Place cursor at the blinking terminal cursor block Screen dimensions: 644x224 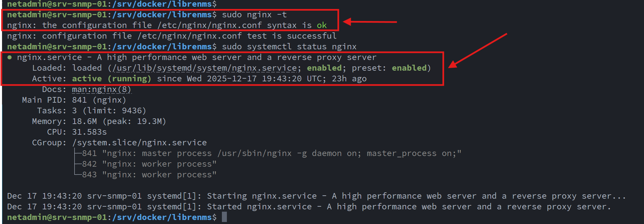pyautogui.click(x=225, y=217)
